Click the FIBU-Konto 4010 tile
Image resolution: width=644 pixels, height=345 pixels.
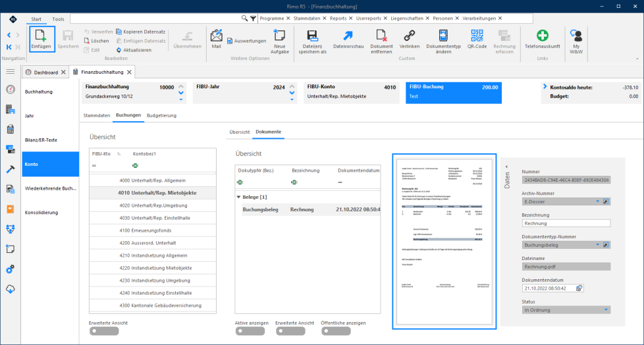click(351, 92)
